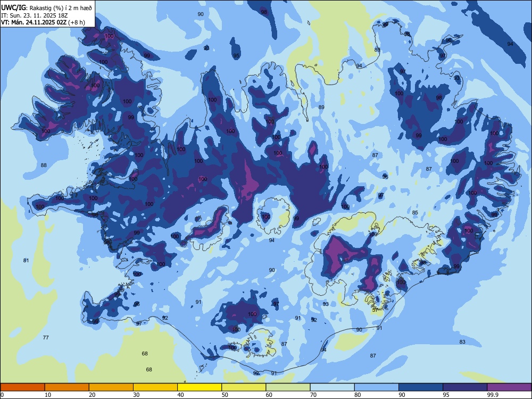Screen dimensions: 532x399
Task: Click the humidity value '77' on the map
Action: [x=46, y=337]
